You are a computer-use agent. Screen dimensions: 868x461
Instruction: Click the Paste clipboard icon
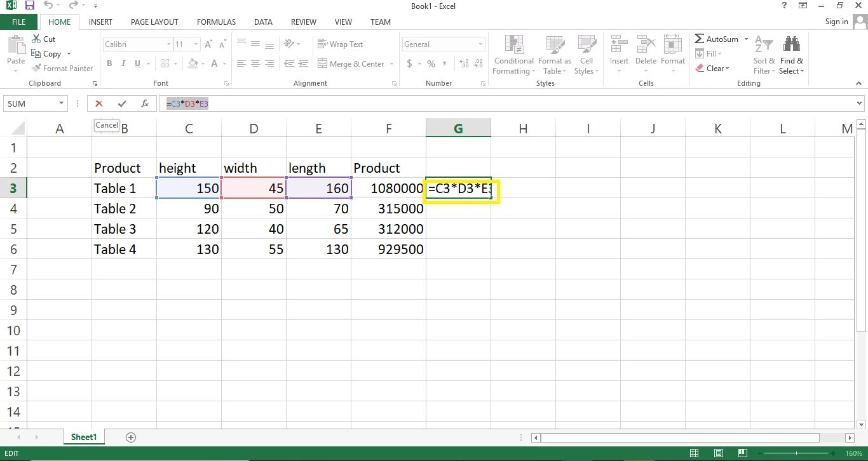click(x=16, y=45)
